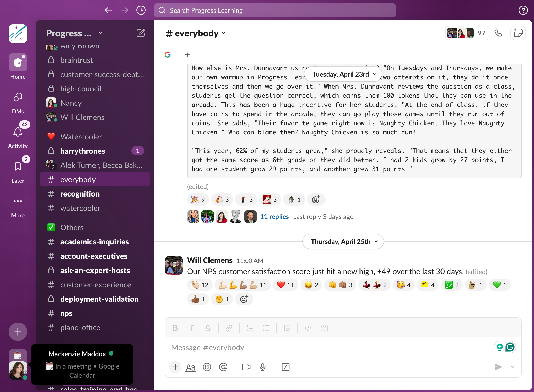Image resolution: width=534 pixels, height=392 pixels.
Task: Open the Google app bookmark icon
Action: 168,55
